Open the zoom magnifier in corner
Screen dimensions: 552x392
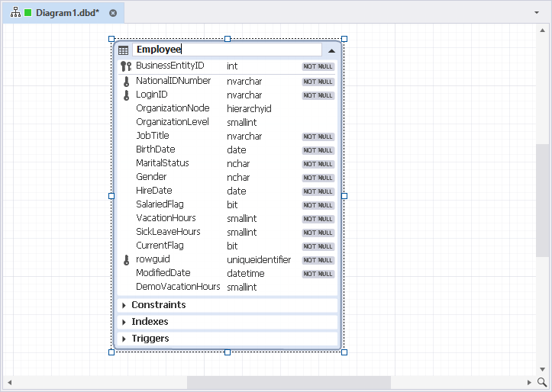pyautogui.click(x=542, y=382)
